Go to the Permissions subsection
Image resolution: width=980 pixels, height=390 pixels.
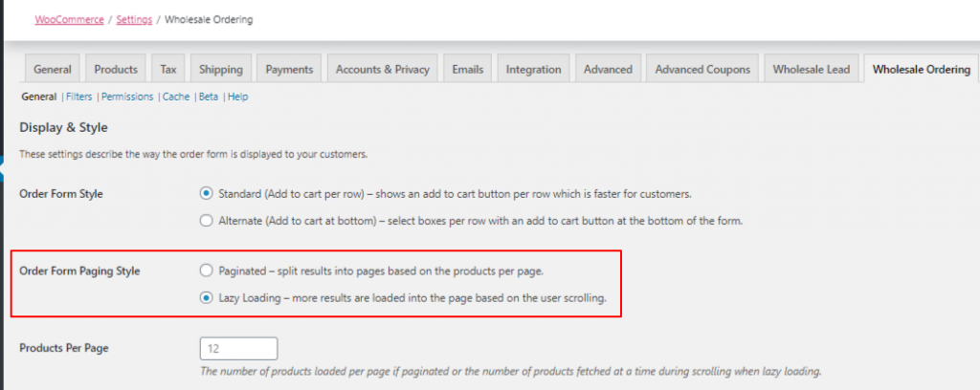[x=127, y=97]
